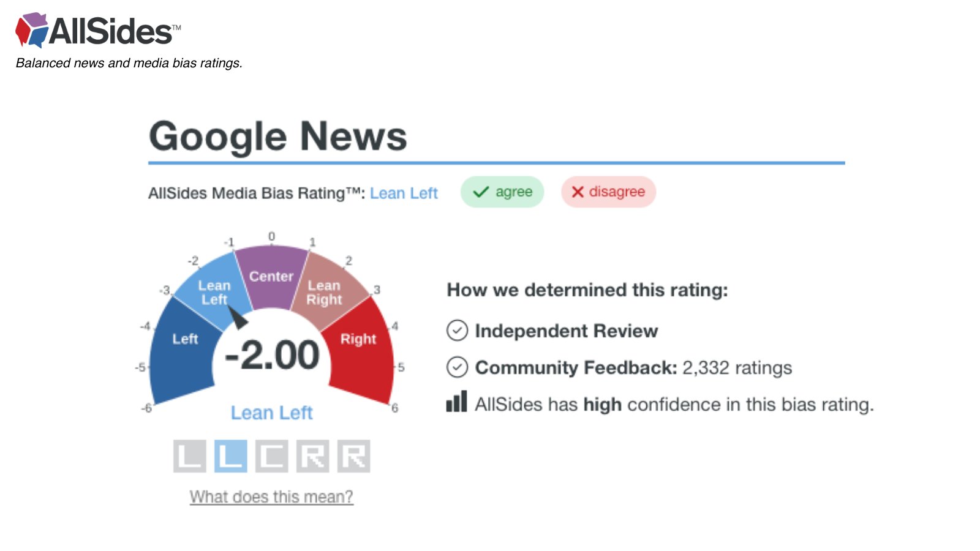Image resolution: width=980 pixels, height=551 pixels.
Task: Open the Lean Left rating link
Action: (x=404, y=193)
